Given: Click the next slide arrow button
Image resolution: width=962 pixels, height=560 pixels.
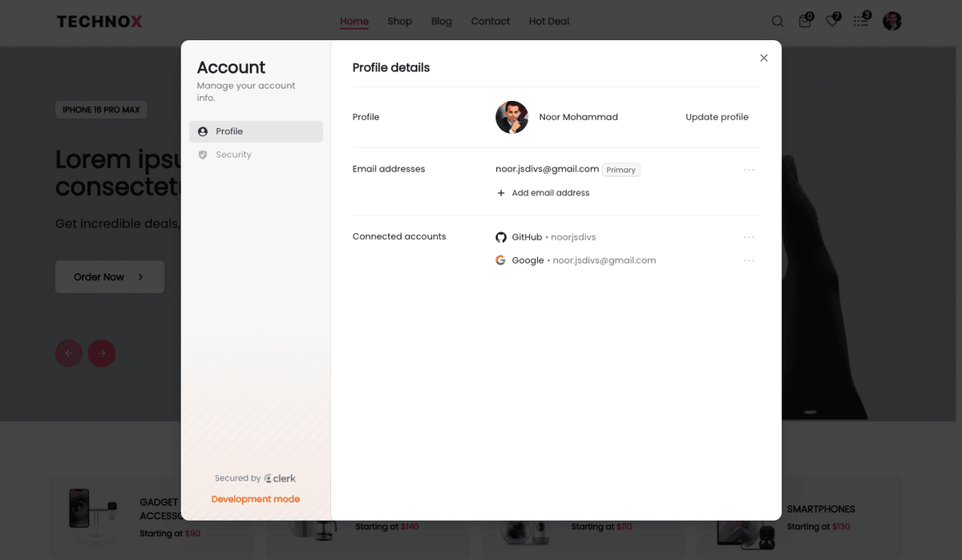Looking at the screenshot, I should pyautogui.click(x=102, y=353).
